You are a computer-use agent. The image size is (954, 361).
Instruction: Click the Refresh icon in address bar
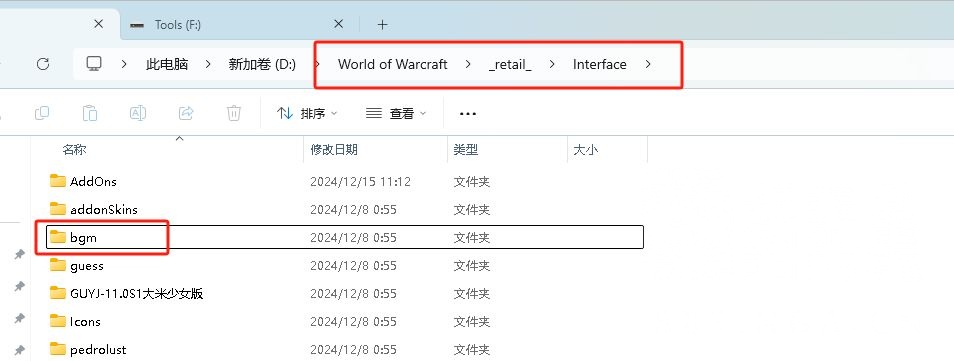pos(43,64)
